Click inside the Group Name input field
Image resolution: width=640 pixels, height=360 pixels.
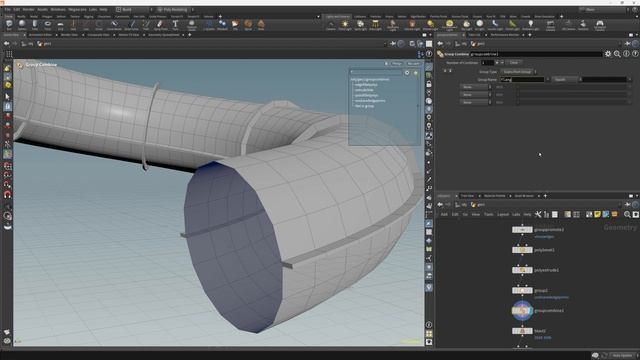point(522,80)
